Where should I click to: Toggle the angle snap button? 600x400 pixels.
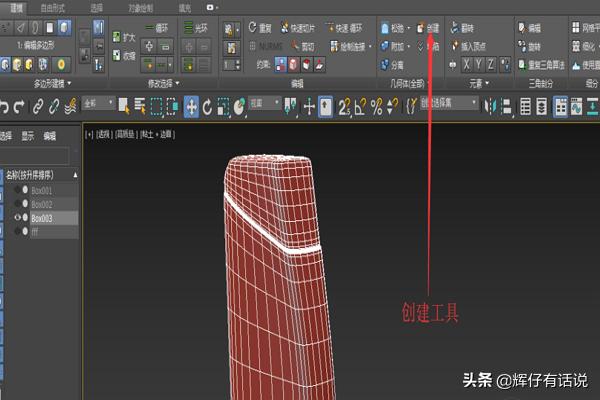pyautogui.click(x=360, y=106)
